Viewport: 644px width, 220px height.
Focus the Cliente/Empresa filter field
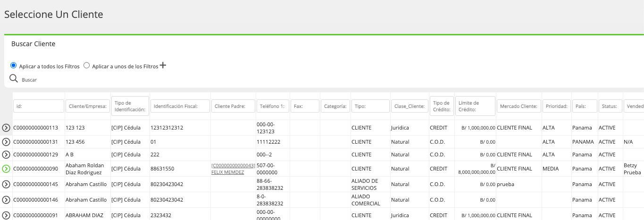click(x=88, y=106)
